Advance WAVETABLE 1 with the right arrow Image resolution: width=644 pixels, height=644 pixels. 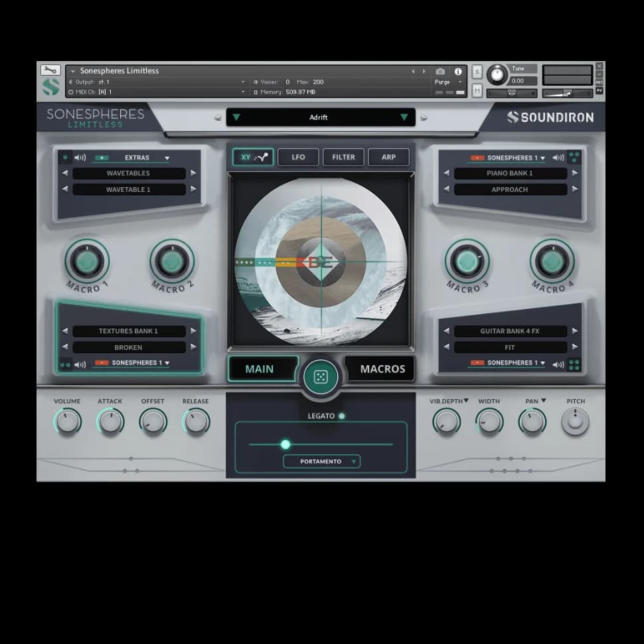(x=192, y=189)
